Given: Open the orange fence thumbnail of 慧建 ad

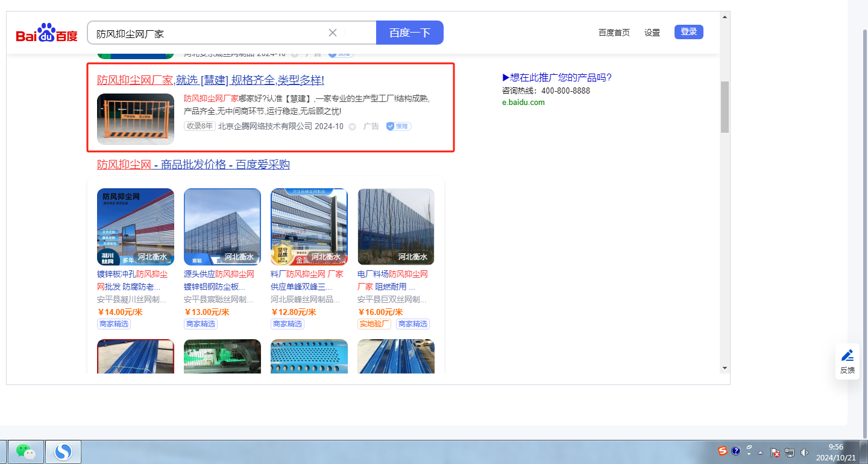Looking at the screenshot, I should (136, 119).
